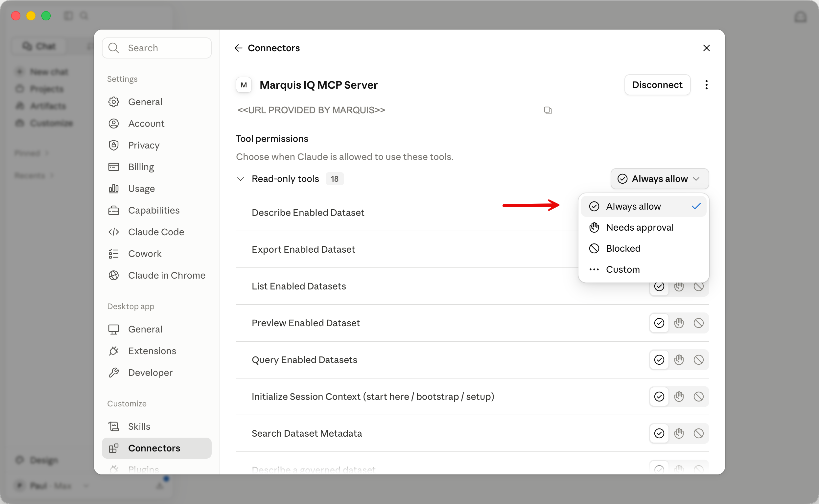Click the Search input field
Image resolution: width=819 pixels, height=504 pixels.
[x=157, y=48]
